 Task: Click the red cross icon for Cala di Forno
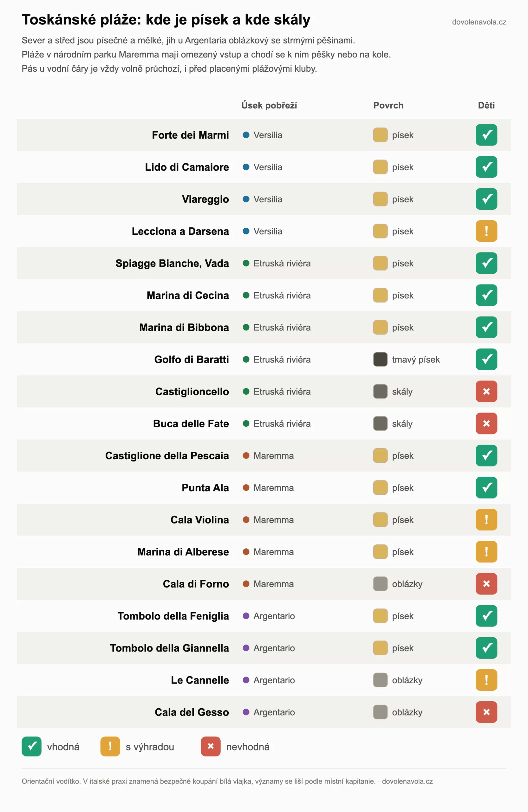[486, 584]
